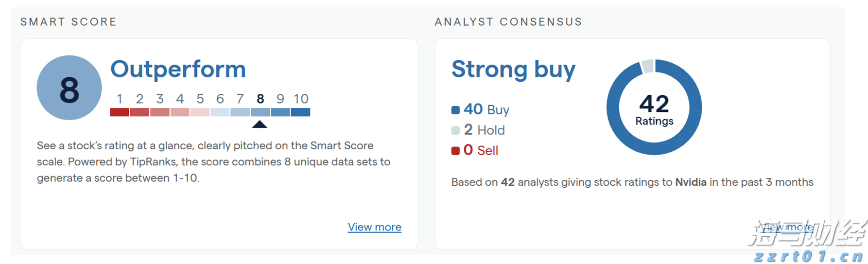The width and height of the screenshot is (868, 264).
Task: Select number 9 on the score scale
Action: coord(280,99)
